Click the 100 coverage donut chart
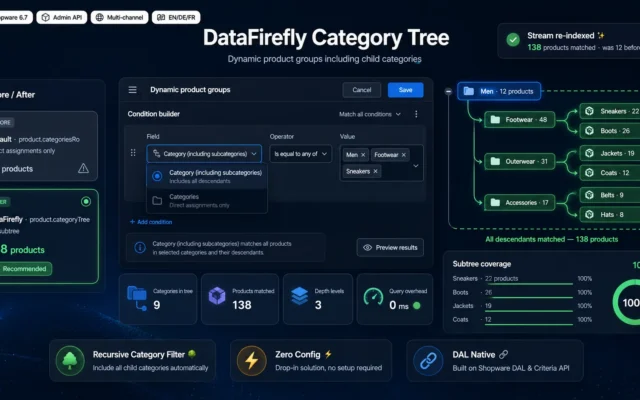640x400 pixels. tap(628, 302)
